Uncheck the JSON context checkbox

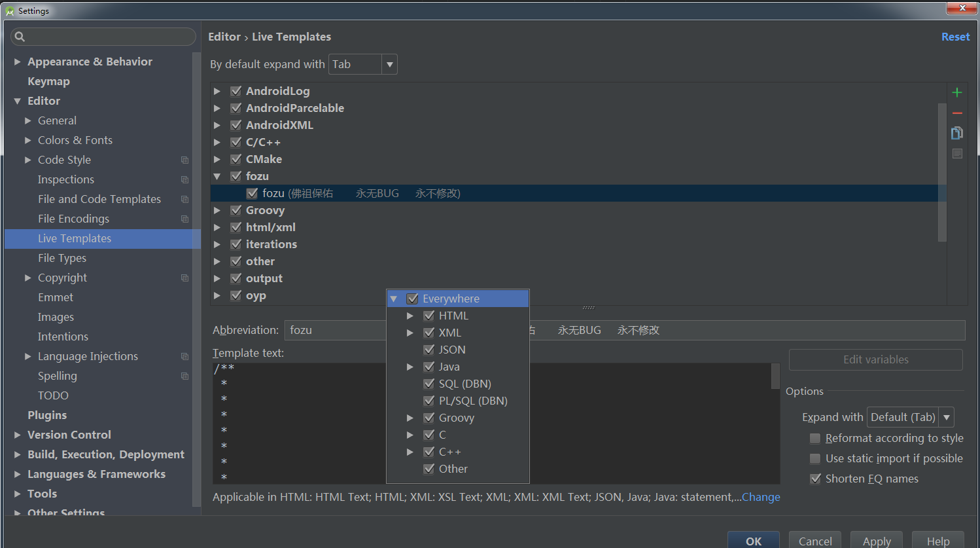[x=429, y=350]
